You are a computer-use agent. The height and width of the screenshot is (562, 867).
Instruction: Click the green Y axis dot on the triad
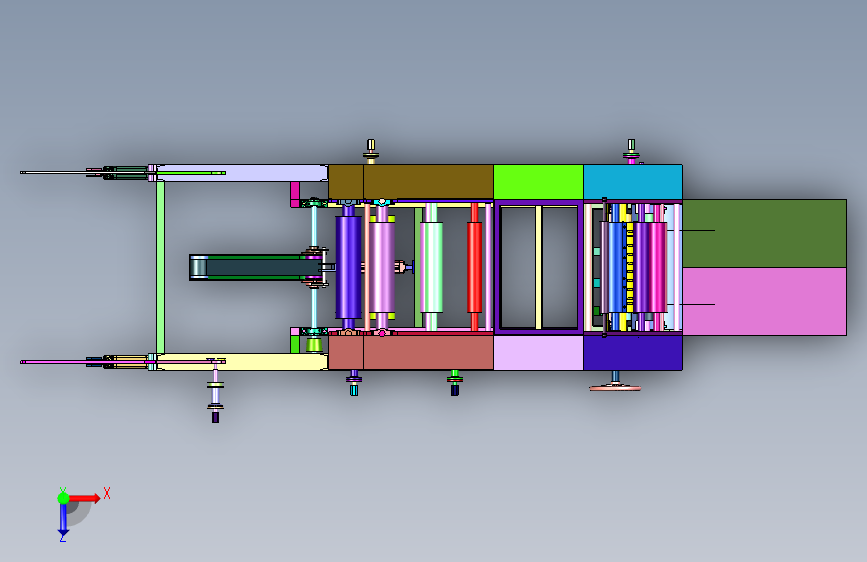[63, 498]
